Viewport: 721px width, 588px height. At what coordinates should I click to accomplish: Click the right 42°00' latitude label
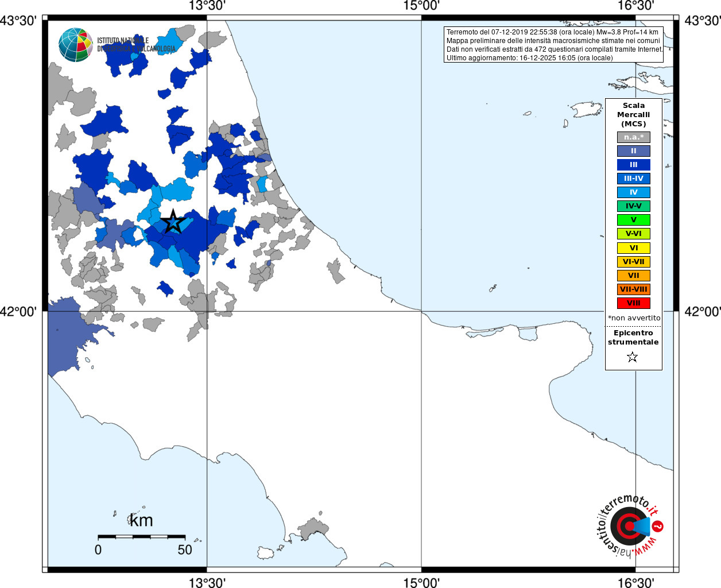tap(703, 312)
